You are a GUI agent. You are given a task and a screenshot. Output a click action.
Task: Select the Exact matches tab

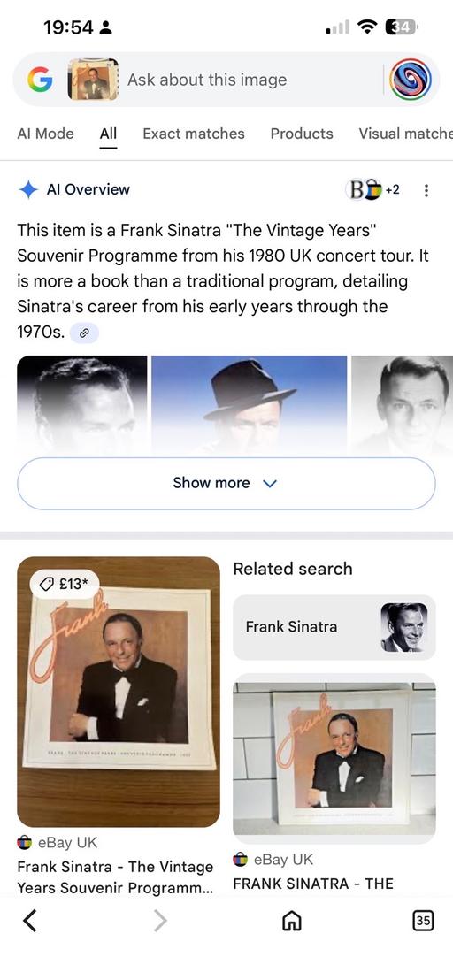coord(194,134)
